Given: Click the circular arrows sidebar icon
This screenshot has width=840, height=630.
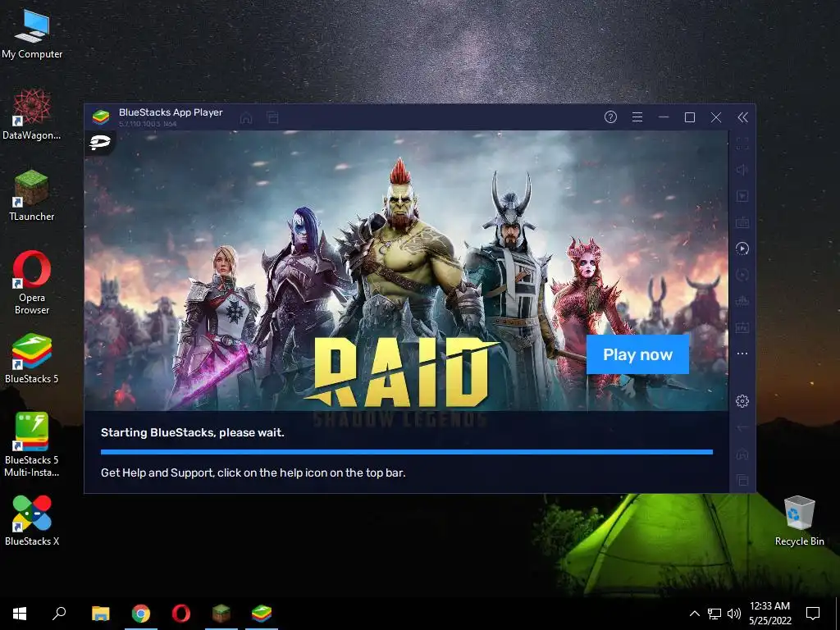Looking at the screenshot, I should point(742,275).
